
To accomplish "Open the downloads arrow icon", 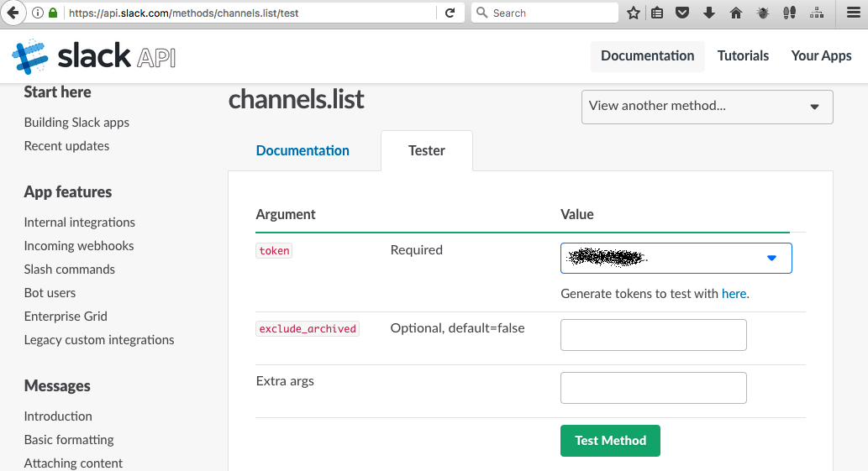I will tap(709, 13).
